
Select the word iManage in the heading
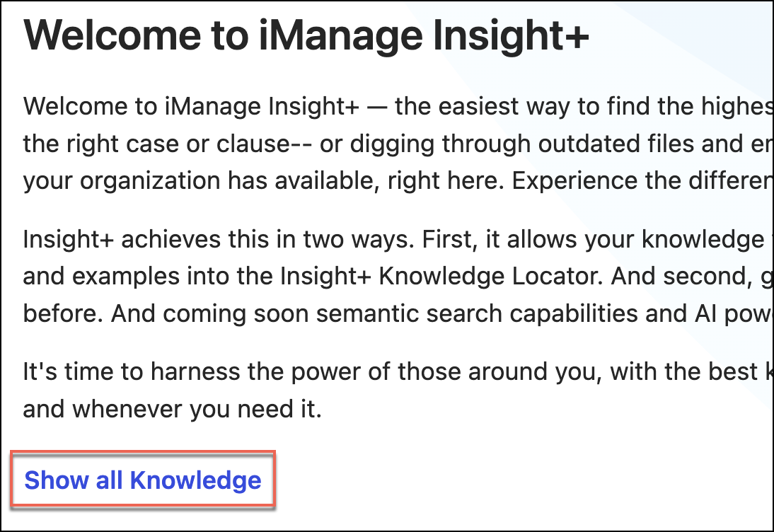310,36
